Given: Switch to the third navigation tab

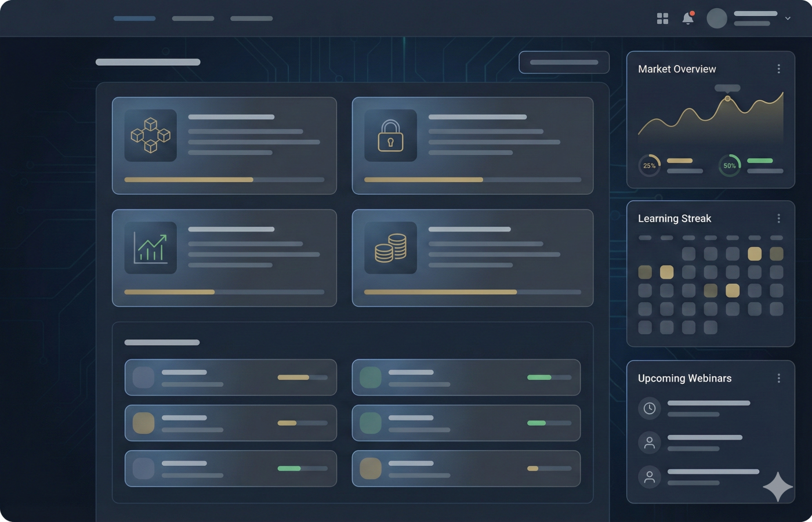Looking at the screenshot, I should (x=251, y=18).
